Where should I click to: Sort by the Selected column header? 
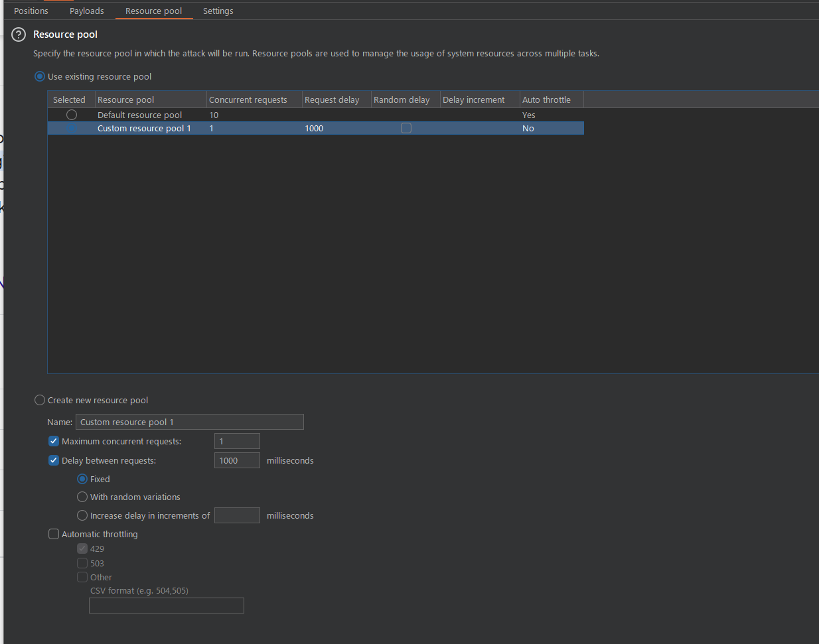click(x=71, y=99)
